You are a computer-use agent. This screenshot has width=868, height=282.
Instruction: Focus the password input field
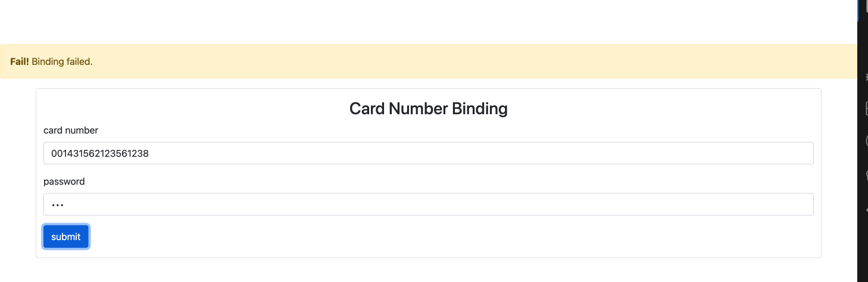pos(428,205)
